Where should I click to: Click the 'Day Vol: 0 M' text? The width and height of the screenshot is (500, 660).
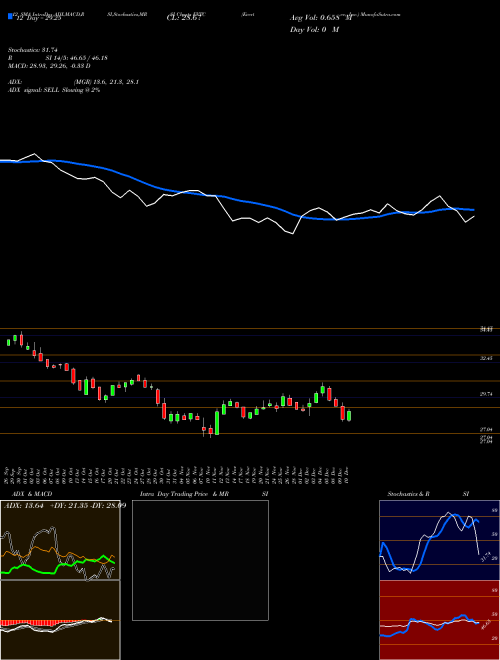(x=314, y=30)
